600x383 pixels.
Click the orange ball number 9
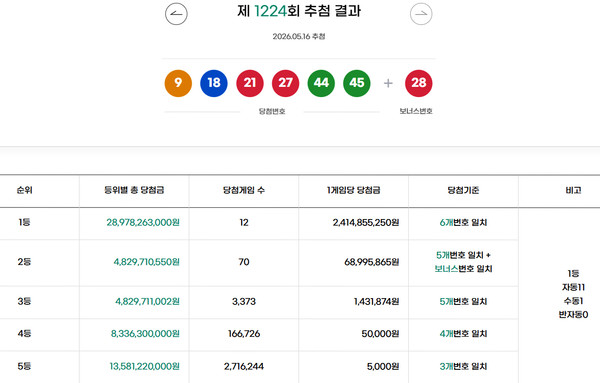coord(178,83)
